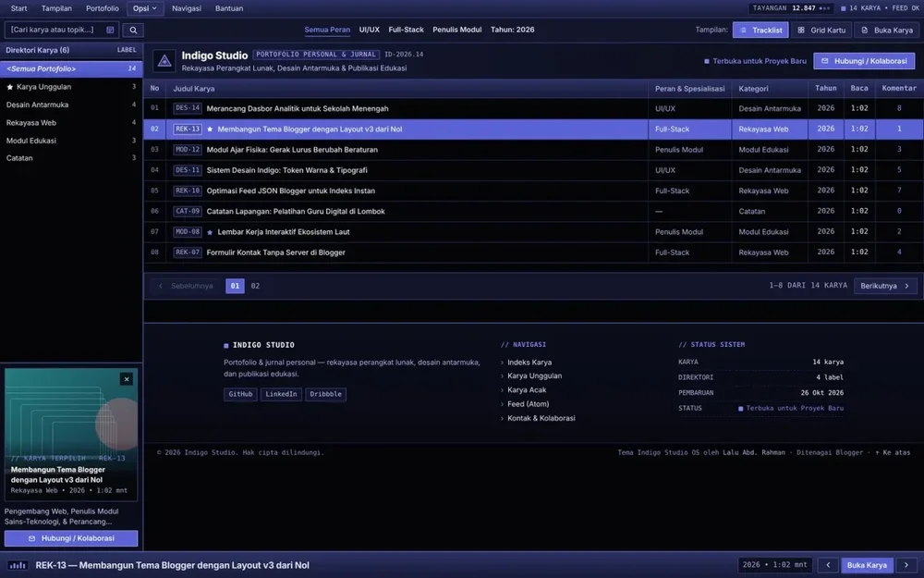Click Hubungi / Kolaborasi button in sidebar
Screen dimensions: 924x578
click(71, 538)
